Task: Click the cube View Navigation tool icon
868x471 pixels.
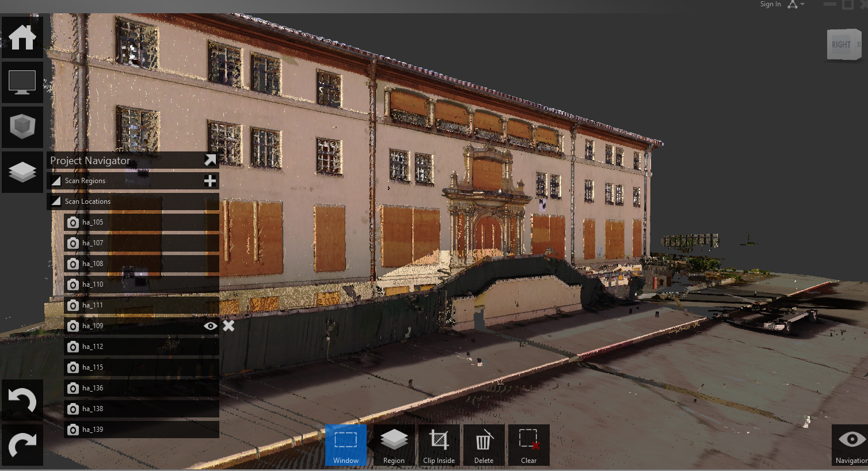Action: click(22, 127)
